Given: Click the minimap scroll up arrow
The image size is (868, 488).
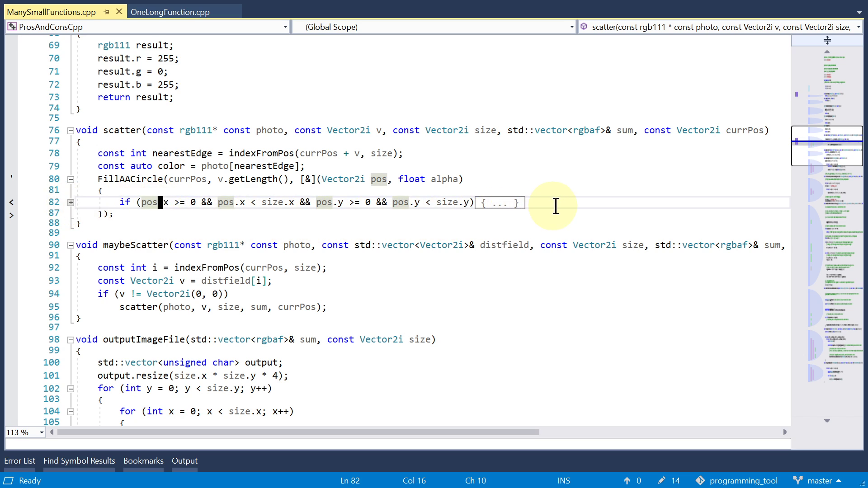Looking at the screenshot, I should click(x=827, y=52).
